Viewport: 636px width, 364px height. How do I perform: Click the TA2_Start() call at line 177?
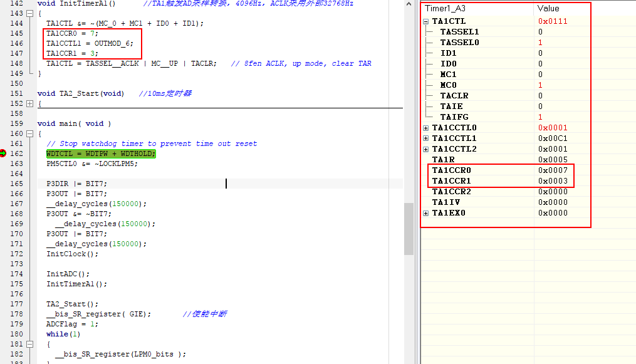click(x=72, y=304)
